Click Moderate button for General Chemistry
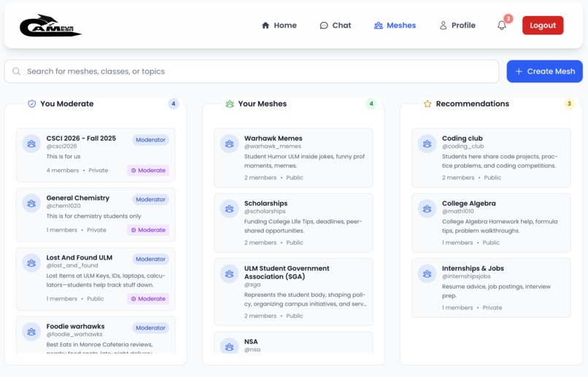This screenshot has height=377, width=588. (148, 230)
